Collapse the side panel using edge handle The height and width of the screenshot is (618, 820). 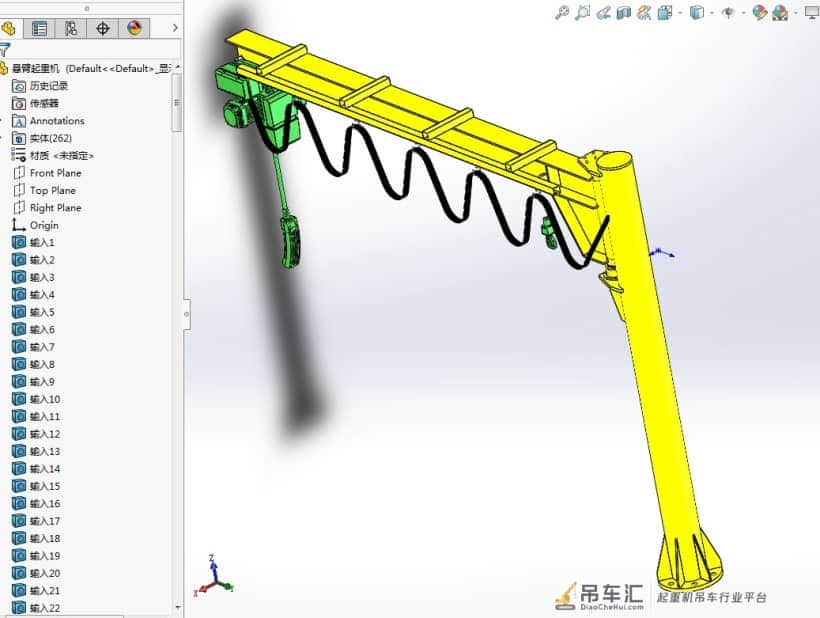tap(187, 314)
